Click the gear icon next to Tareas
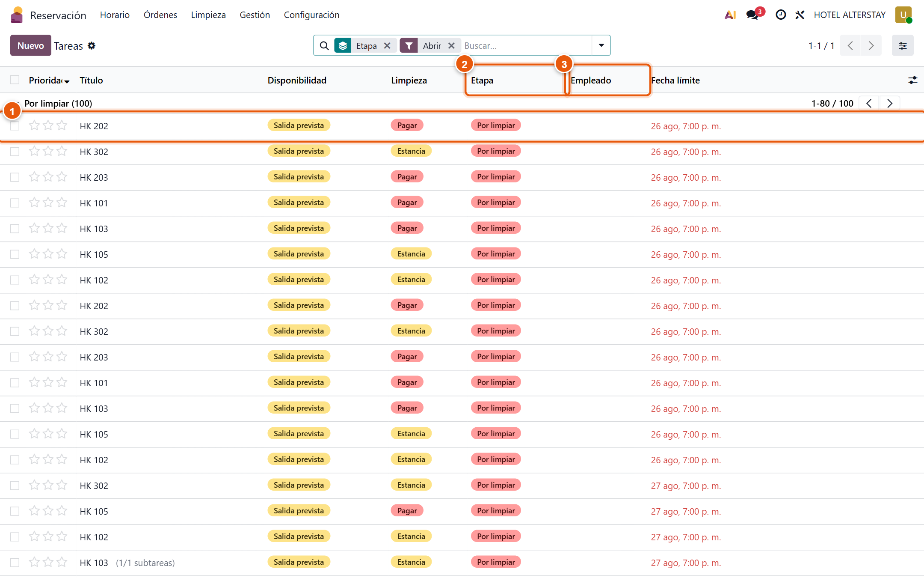Image resolution: width=924 pixels, height=578 pixels. 92,46
